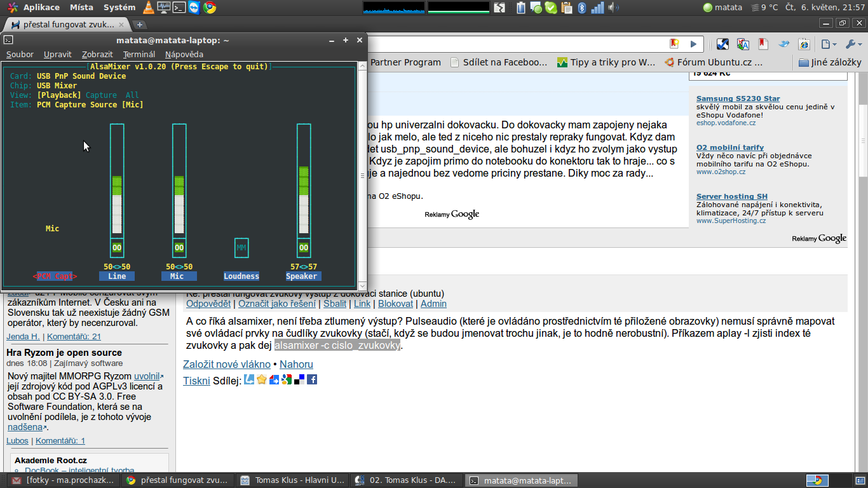Viewport: 868px width, 488px height.
Task: Click the Založit nové vlákno link
Action: (226, 365)
